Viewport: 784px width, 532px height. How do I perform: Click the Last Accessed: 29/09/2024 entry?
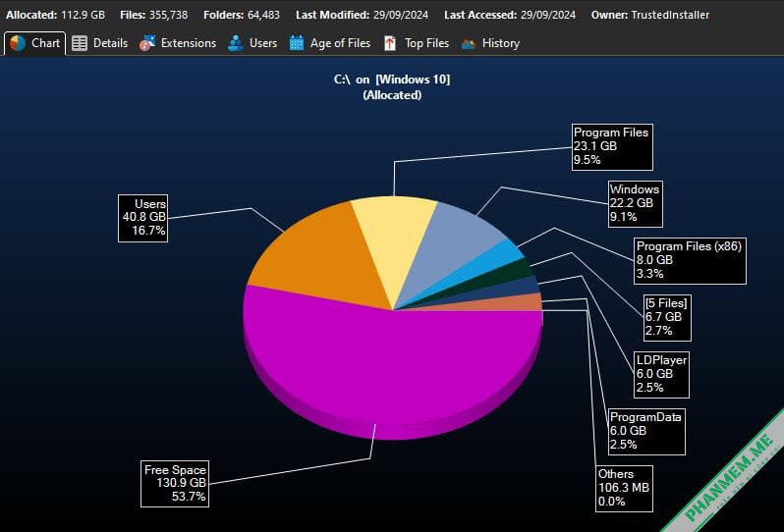[510, 15]
